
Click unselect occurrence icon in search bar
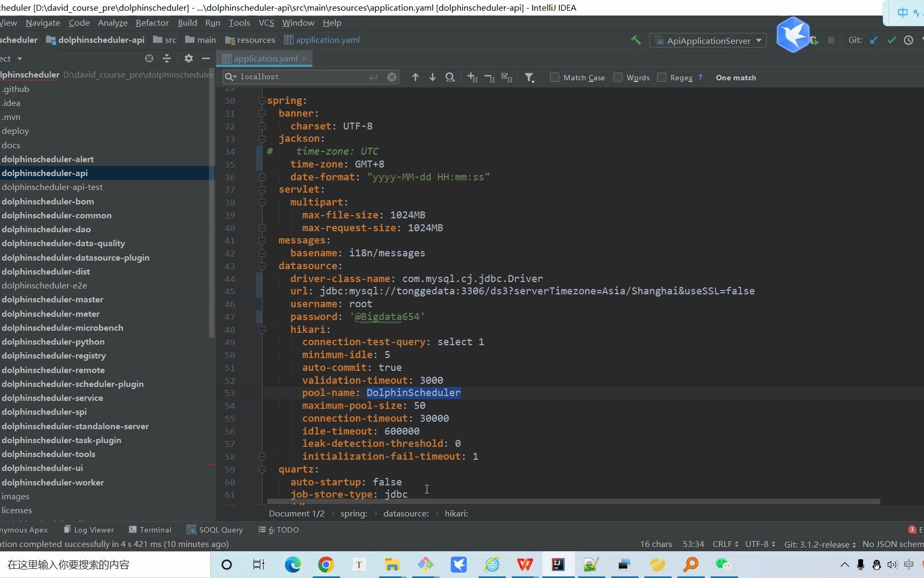[489, 78]
